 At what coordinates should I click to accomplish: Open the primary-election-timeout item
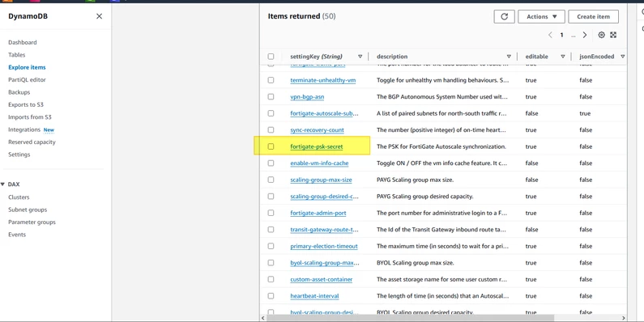[324, 246]
